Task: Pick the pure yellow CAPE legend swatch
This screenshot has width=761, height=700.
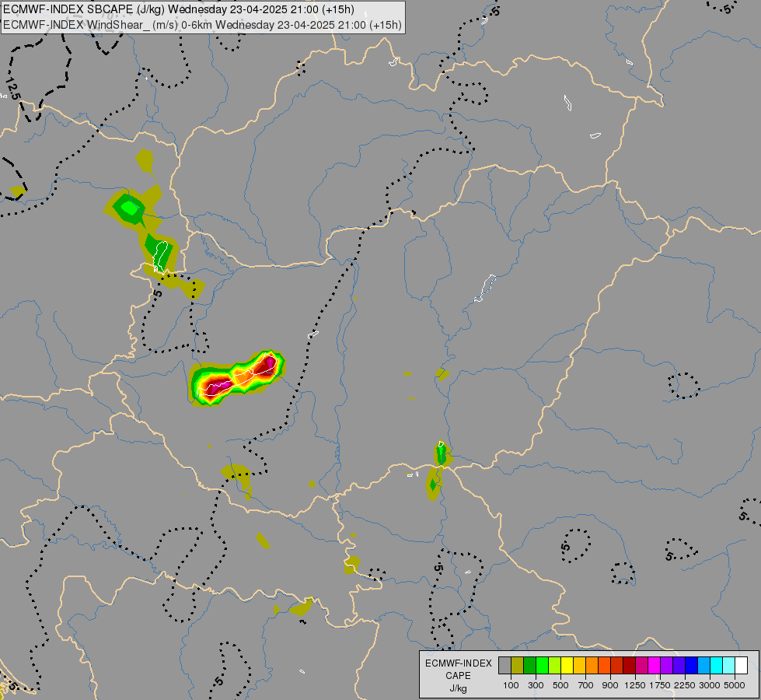Action: [567, 666]
